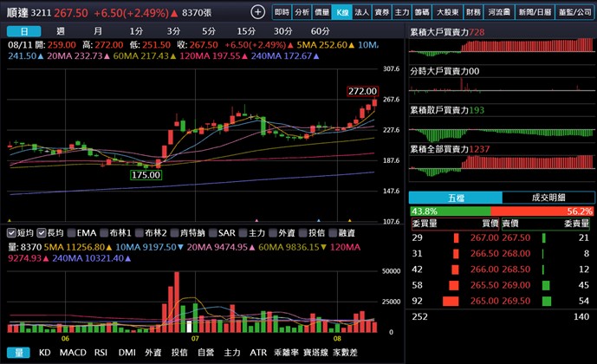The width and height of the screenshot is (597, 364).
Task: Switch to 30分 timeframe
Action: (x=282, y=31)
